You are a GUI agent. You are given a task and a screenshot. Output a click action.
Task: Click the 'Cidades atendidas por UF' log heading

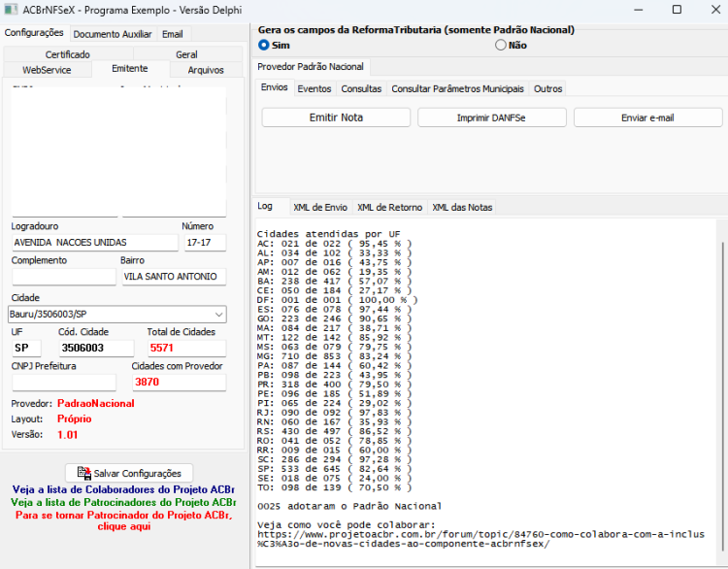pyautogui.click(x=329, y=234)
